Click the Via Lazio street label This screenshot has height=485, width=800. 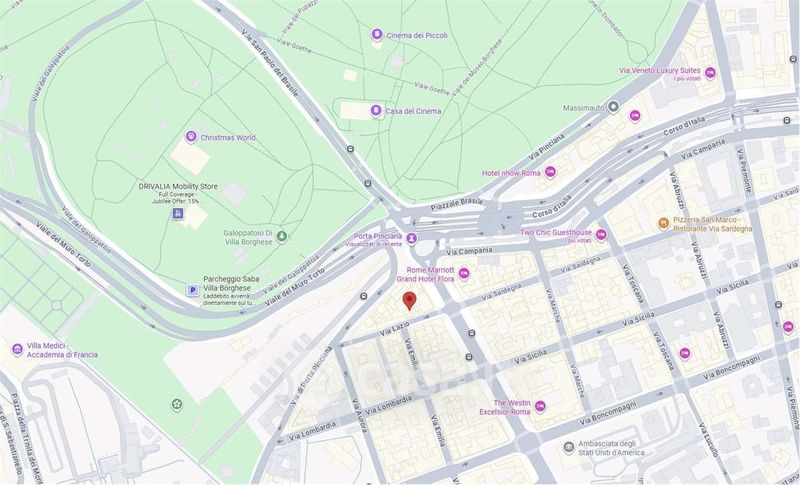click(395, 328)
